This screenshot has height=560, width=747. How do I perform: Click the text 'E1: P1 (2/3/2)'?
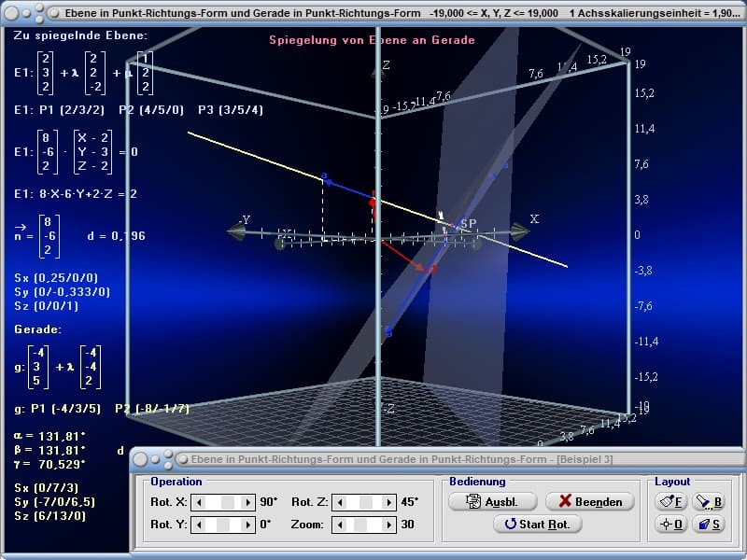59,110
